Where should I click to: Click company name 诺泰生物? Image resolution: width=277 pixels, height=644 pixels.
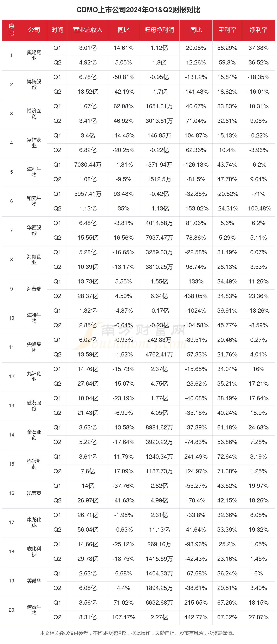click(x=34, y=610)
